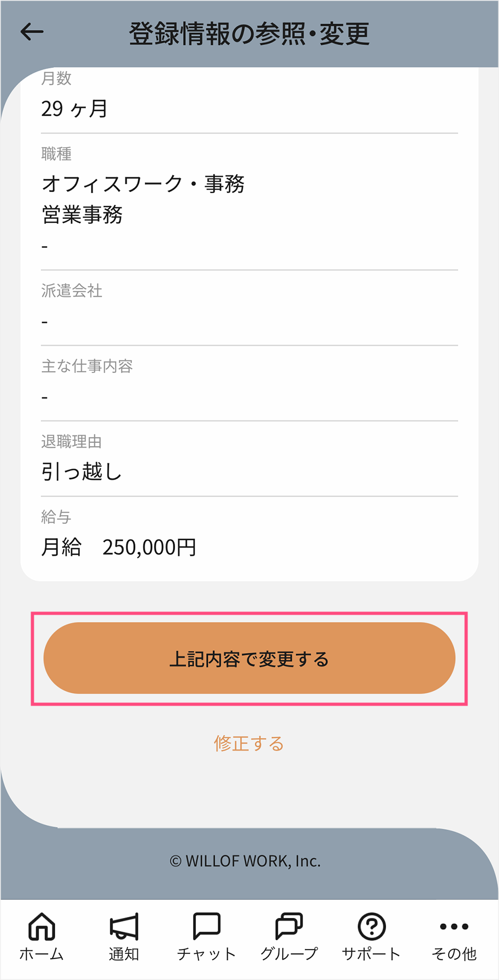This screenshot has height=980, width=499.
Task: Tap the 29 ヶ月 value
Action: [x=74, y=109]
